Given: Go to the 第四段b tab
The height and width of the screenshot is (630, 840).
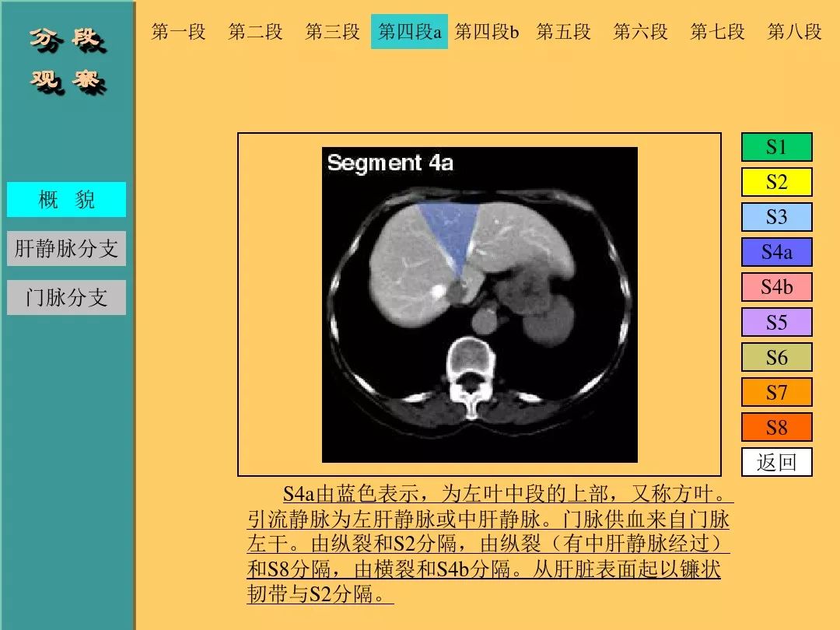Looking at the screenshot, I should pos(487,32).
